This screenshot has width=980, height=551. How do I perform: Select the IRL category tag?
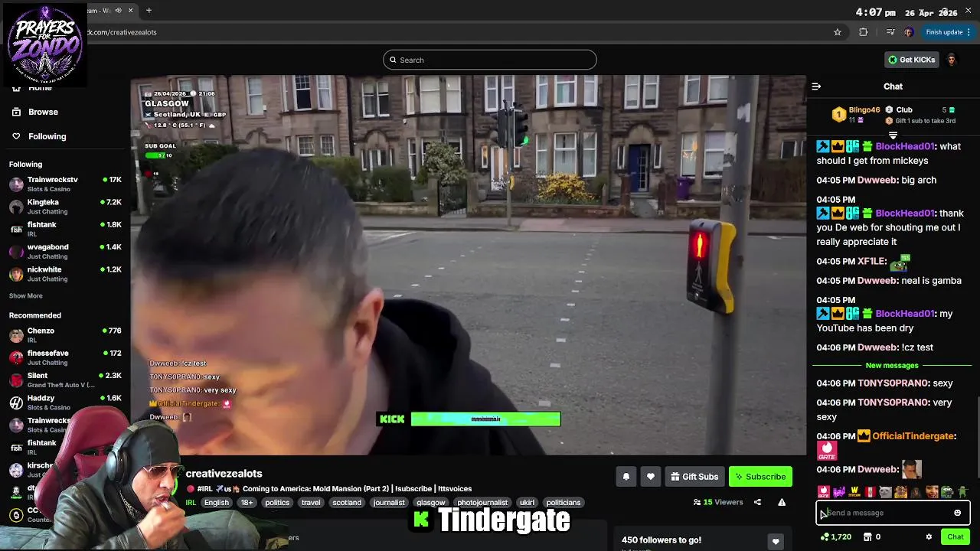point(191,503)
